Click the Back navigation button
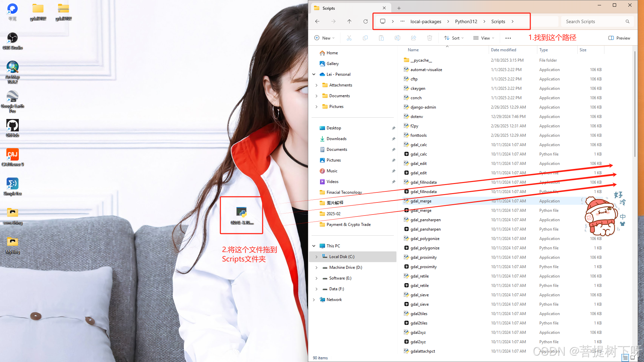Screen dimensions: 644x362 [x=317, y=21]
